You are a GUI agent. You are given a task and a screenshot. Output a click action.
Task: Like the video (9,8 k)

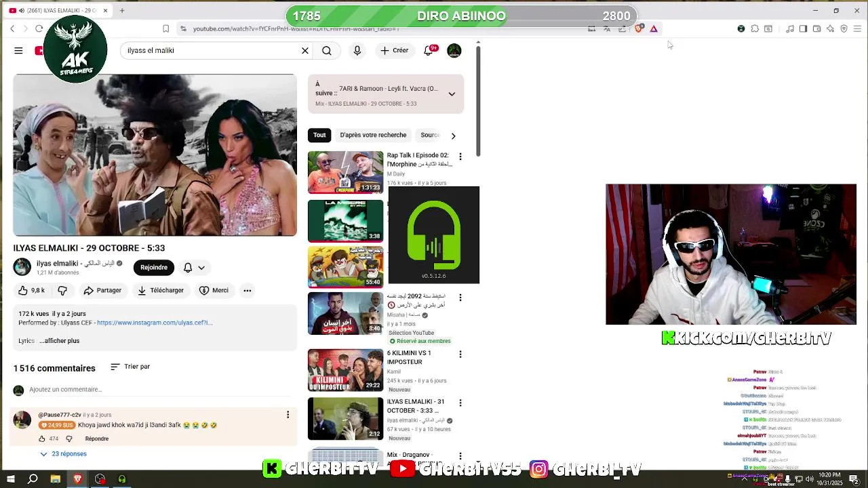point(31,290)
